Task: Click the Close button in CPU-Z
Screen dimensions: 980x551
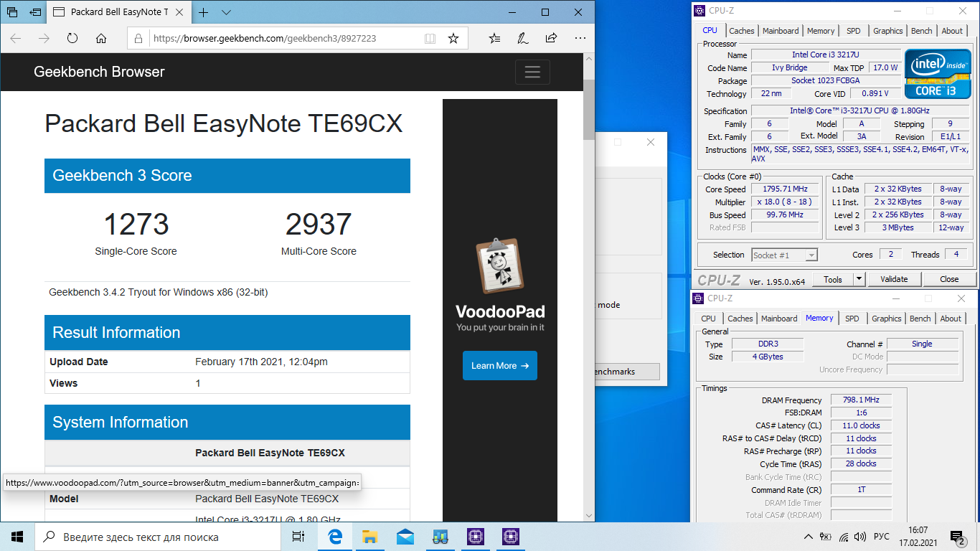Action: [949, 279]
